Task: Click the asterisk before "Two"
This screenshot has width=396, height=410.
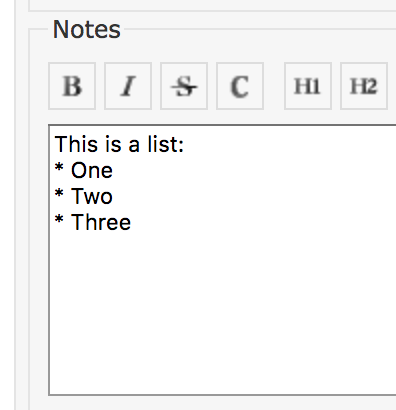Action: (x=59, y=193)
